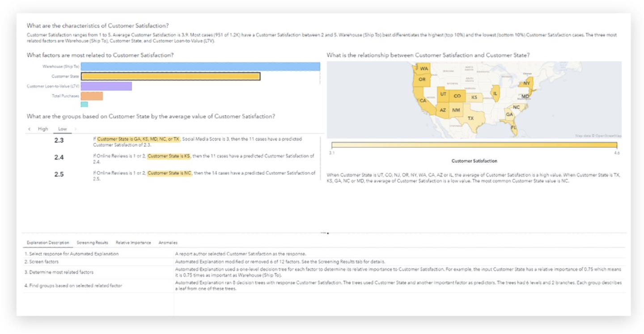Viewport: 644px width, 334px height.
Task: Click the groups scrollbar beside predicted cases
Action: coord(321,158)
